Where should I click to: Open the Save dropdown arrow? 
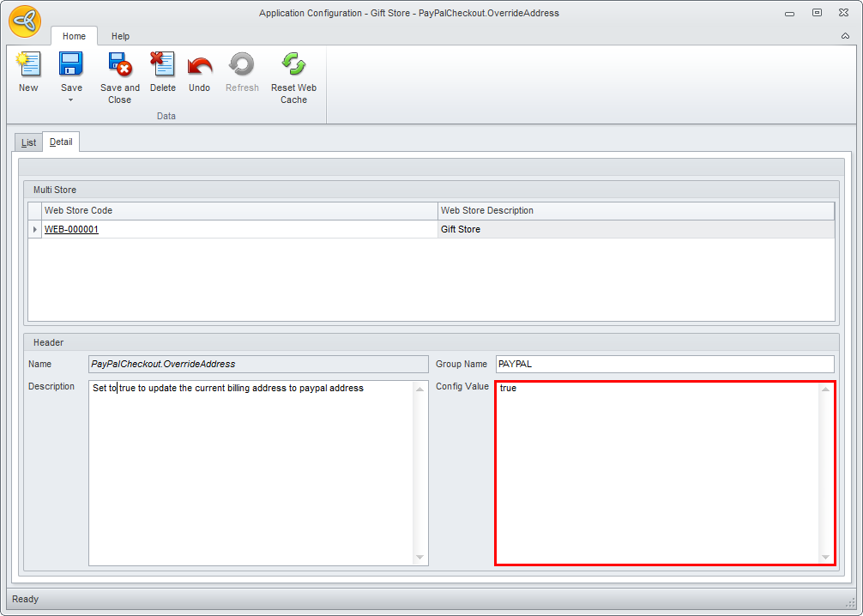71,100
